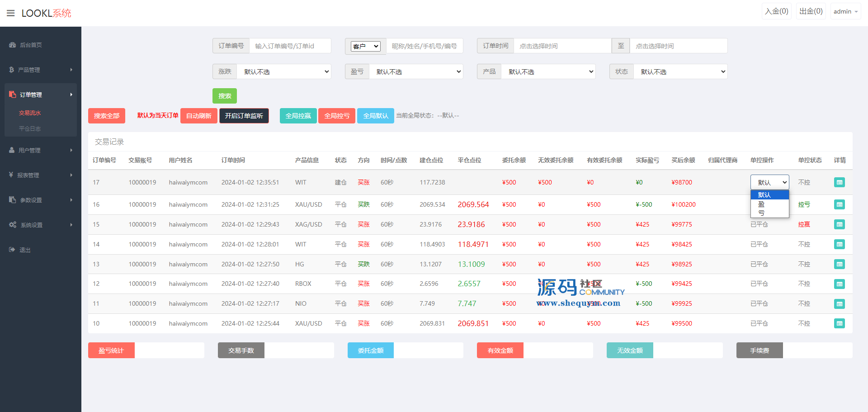The height and width of the screenshot is (412, 868).
Task: Expand 用户管理 sidebar menu
Action: [x=40, y=150]
